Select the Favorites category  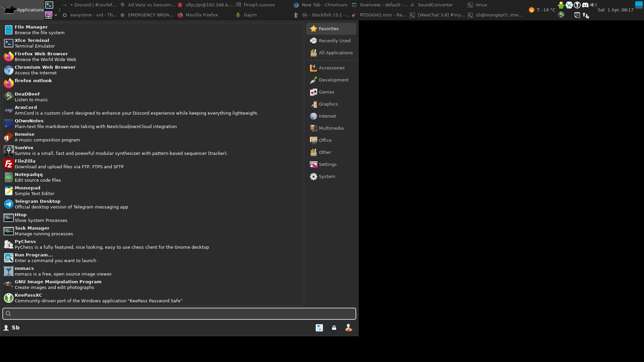[x=331, y=29]
